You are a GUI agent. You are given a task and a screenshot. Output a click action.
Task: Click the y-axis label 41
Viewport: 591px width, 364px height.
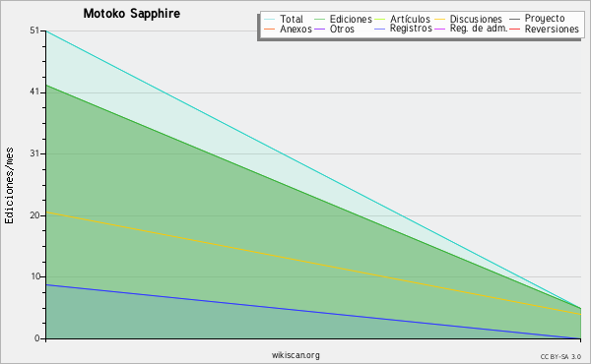coord(34,91)
